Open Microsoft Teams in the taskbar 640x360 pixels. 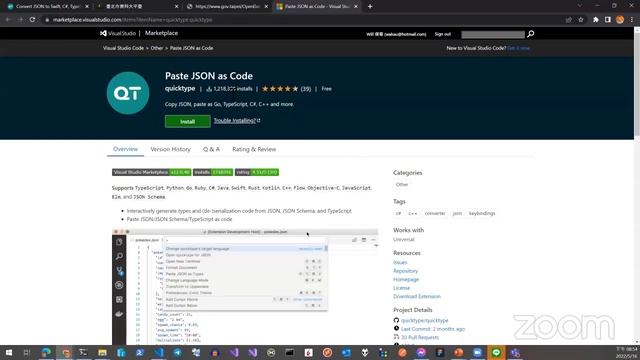point(515,352)
